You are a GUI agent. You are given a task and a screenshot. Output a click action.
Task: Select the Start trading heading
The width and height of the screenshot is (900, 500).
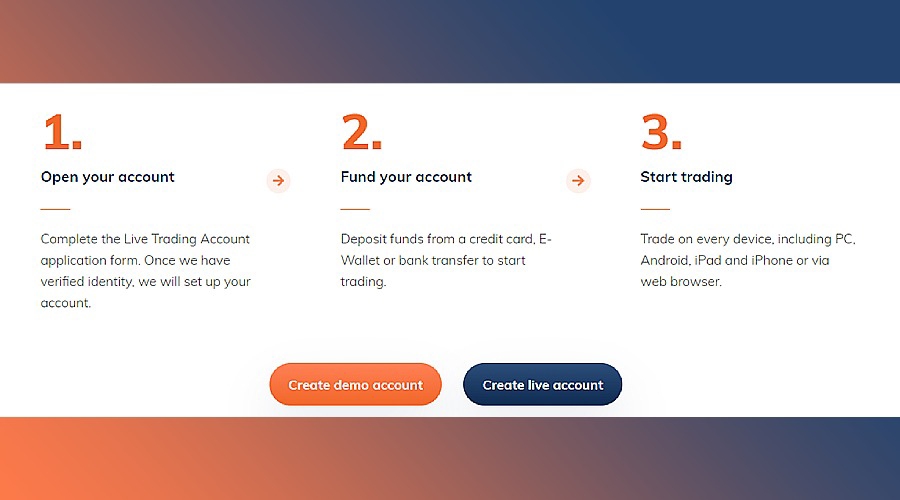pos(686,177)
